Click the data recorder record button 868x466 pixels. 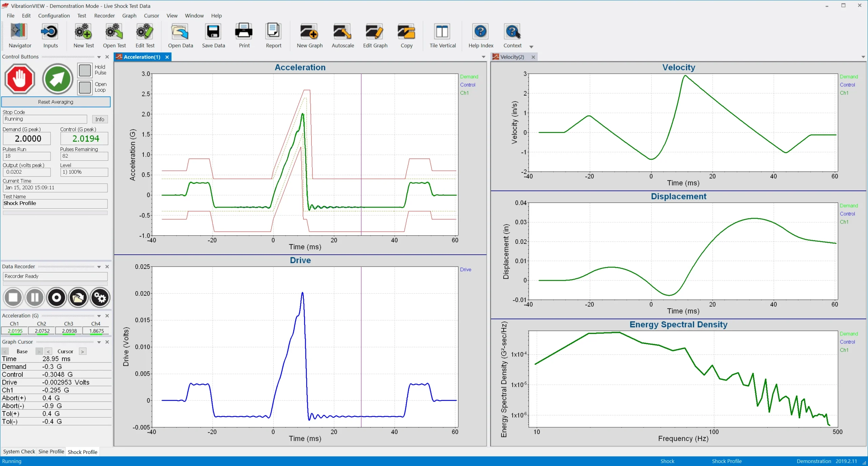point(57,297)
